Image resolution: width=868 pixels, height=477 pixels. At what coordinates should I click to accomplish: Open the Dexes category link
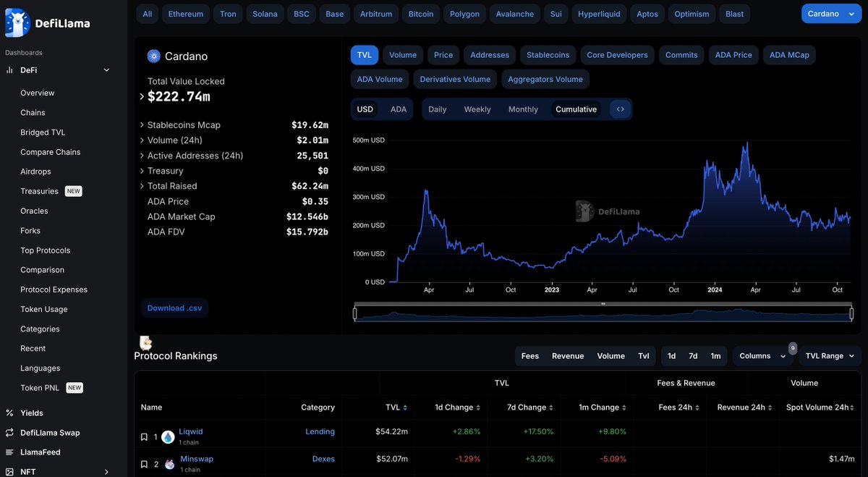[x=323, y=459]
